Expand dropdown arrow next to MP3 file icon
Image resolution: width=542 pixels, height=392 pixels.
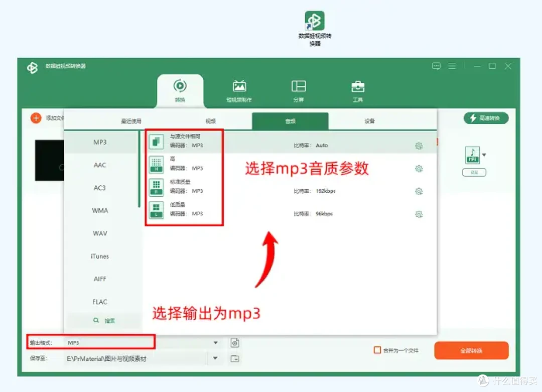pos(484,155)
